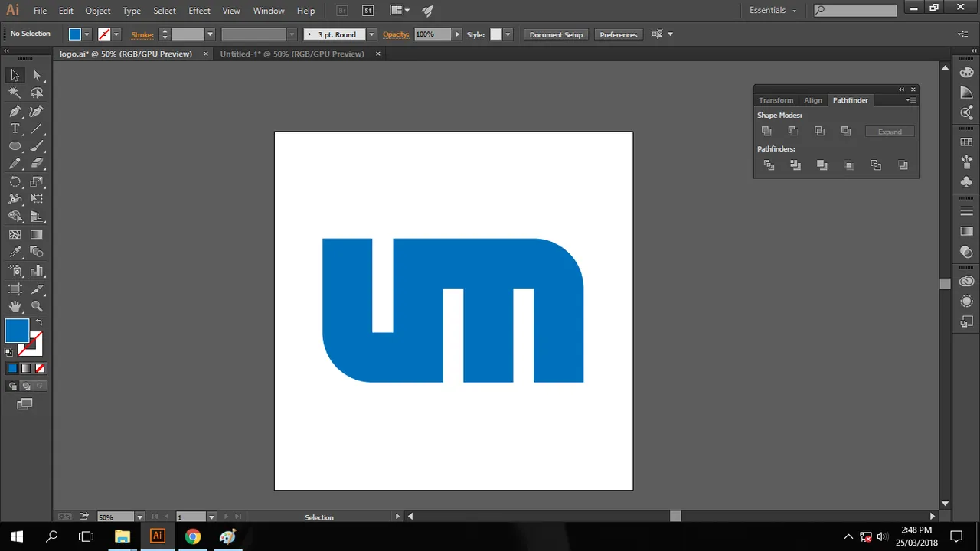Set paint mode to Gradient
Image resolution: width=980 pixels, height=551 pixels.
[26, 368]
